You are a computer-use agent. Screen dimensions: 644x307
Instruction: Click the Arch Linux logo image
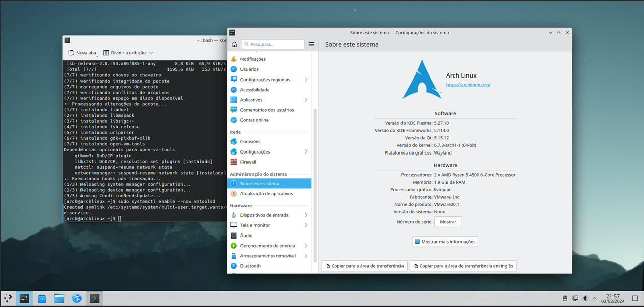point(422,79)
